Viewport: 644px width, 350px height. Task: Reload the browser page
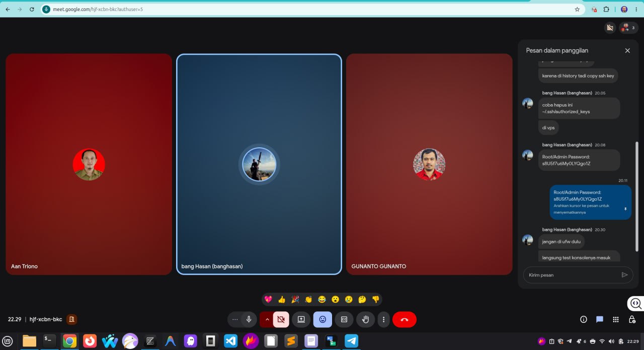click(x=32, y=9)
